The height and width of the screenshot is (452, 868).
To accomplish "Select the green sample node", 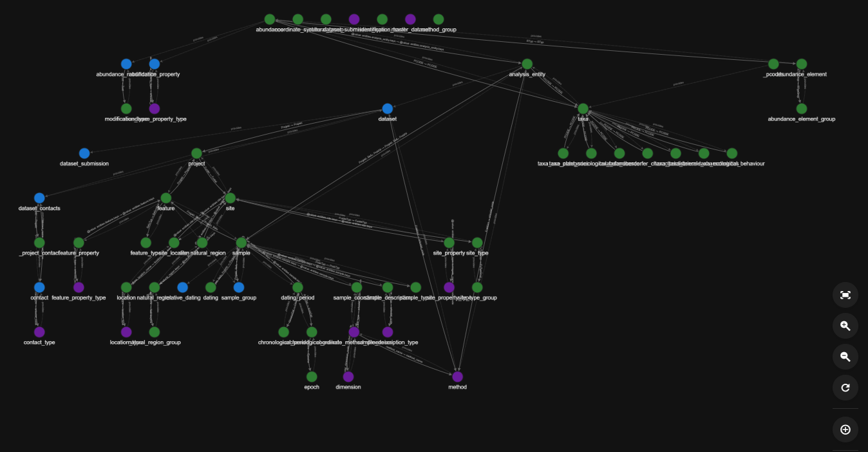I will (x=241, y=243).
